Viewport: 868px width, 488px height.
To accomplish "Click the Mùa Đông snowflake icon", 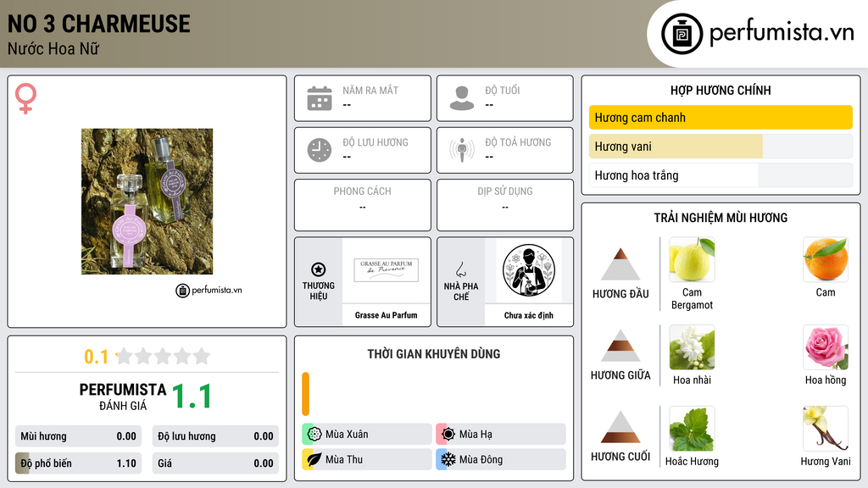I will (448, 459).
